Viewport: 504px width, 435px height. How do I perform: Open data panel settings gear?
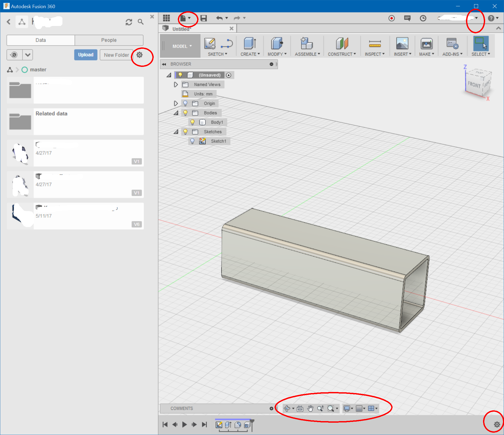pyautogui.click(x=140, y=55)
